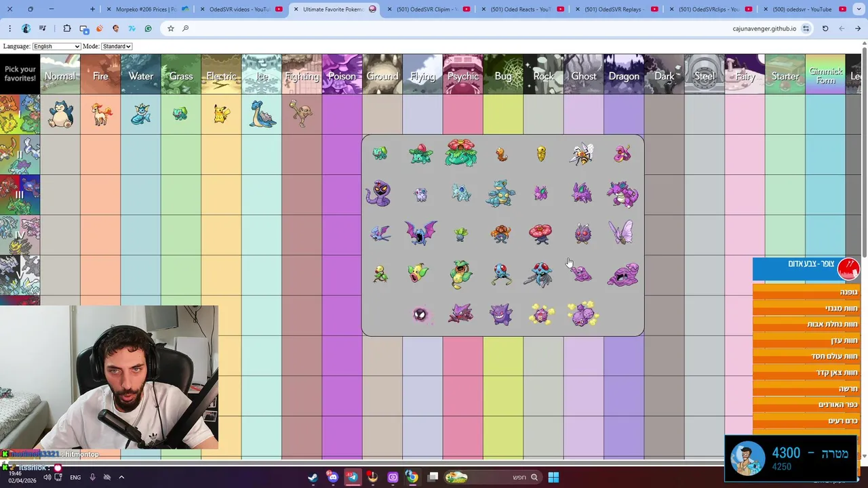Choose Victreebel in the popup
Viewport: 868px width, 488px height.
click(461, 274)
